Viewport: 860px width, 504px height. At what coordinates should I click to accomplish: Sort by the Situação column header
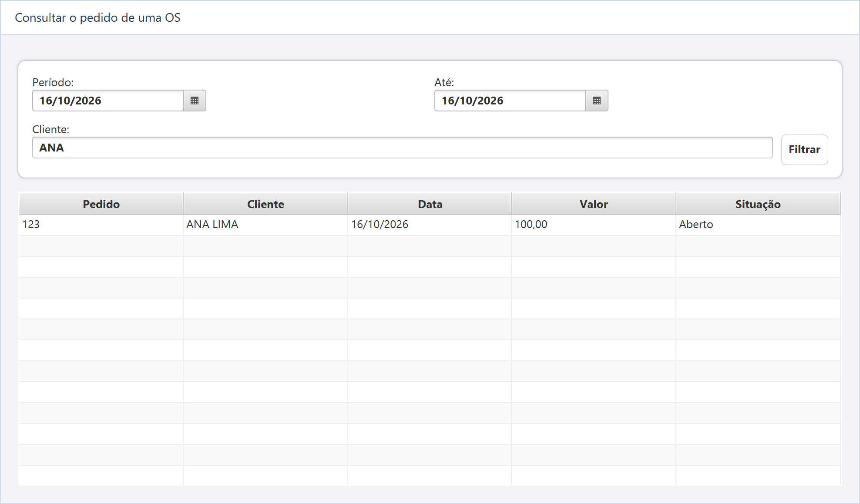(x=758, y=204)
